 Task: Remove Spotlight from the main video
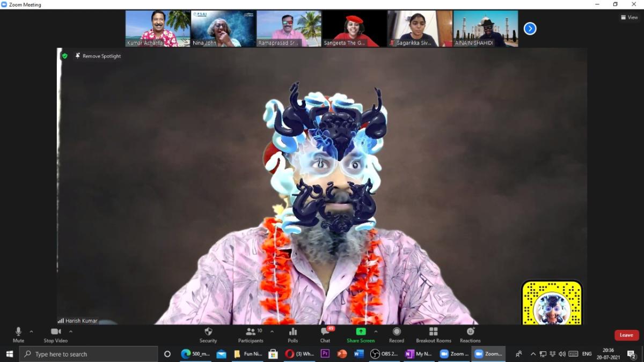tap(98, 56)
